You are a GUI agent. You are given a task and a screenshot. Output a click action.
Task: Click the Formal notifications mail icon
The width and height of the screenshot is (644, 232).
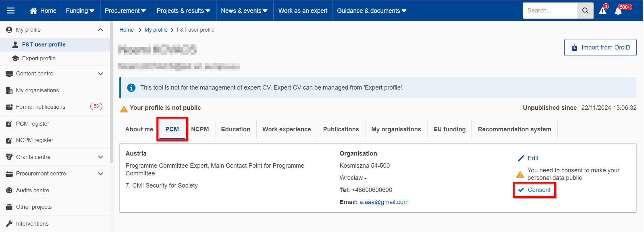point(9,107)
